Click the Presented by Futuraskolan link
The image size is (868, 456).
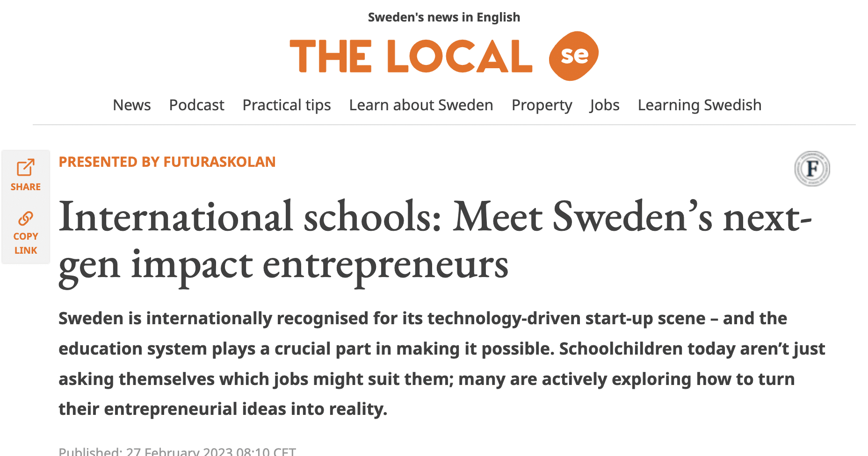167,162
